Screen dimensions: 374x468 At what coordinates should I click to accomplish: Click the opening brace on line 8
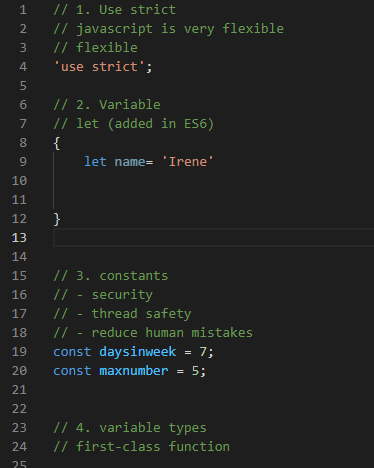point(57,143)
